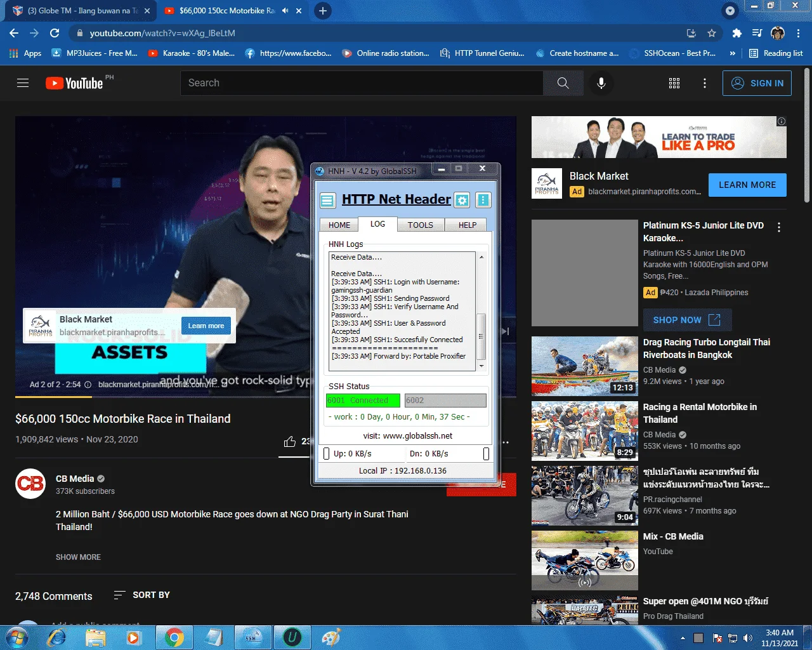Go back to the previous page

(x=14, y=33)
